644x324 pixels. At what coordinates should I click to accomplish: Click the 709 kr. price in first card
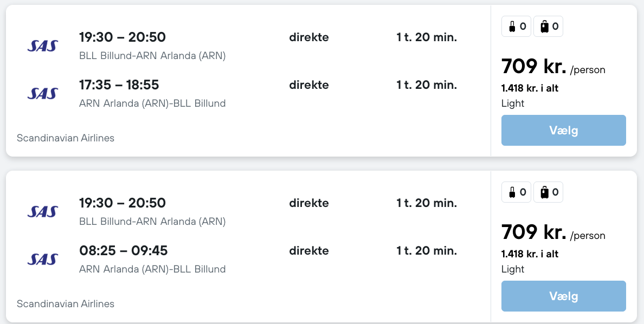click(534, 67)
